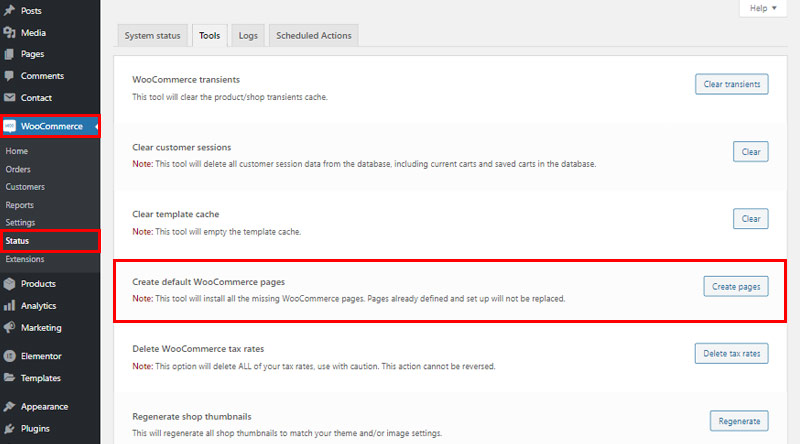
Task: Open Media in the sidebar
Action: coord(33,33)
